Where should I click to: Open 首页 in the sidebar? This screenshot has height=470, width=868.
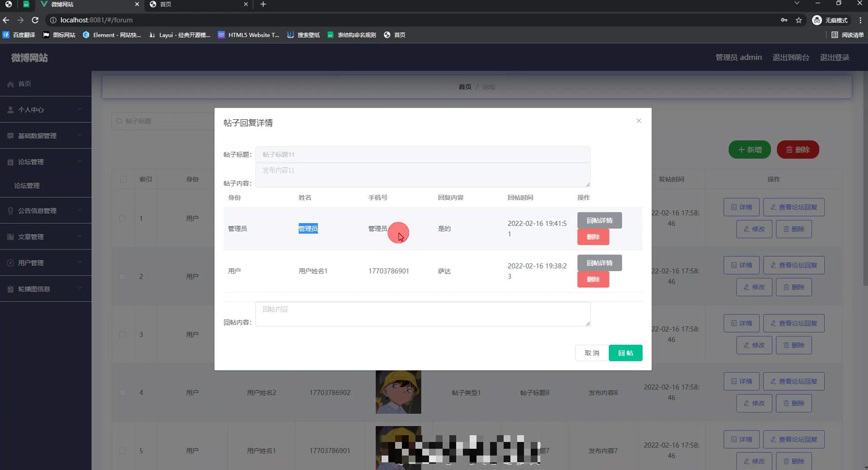[x=46, y=84]
